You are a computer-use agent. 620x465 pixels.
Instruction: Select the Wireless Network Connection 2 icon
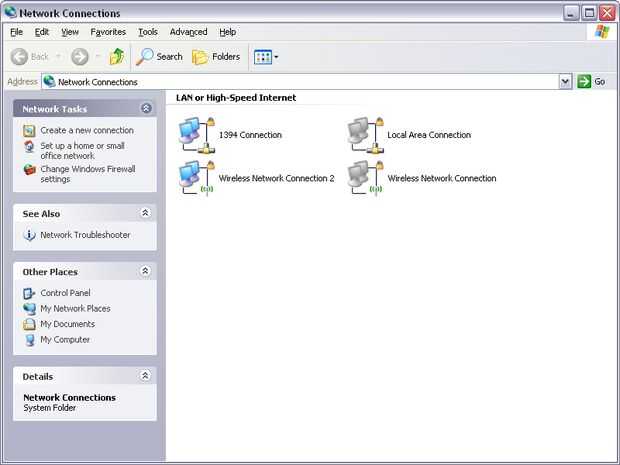[x=197, y=178]
